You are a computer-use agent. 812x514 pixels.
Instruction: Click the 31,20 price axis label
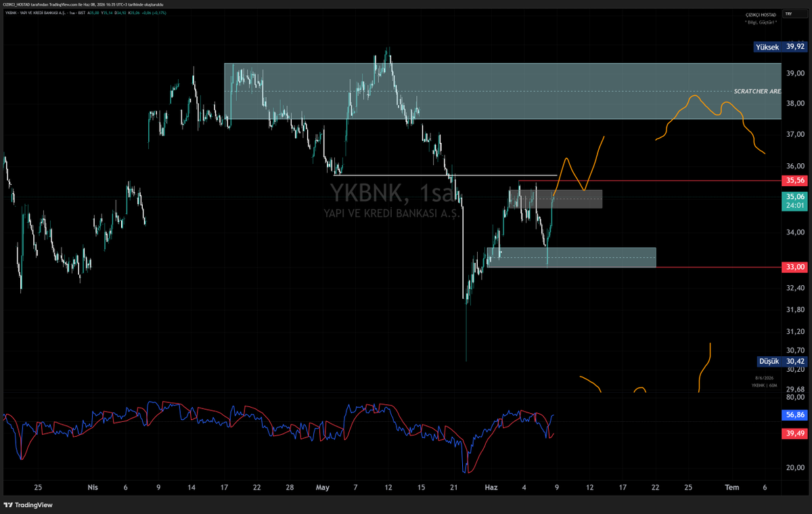pos(794,332)
